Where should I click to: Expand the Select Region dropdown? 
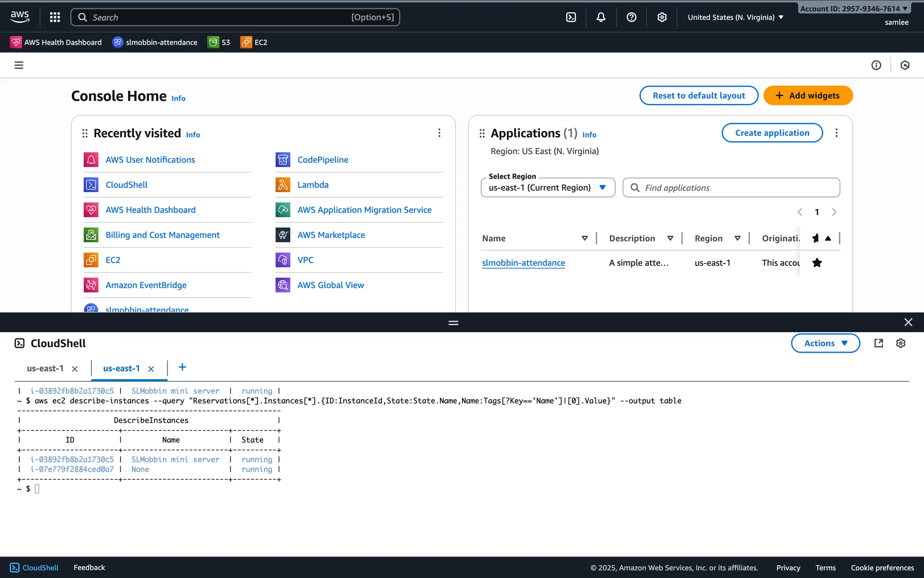point(548,187)
